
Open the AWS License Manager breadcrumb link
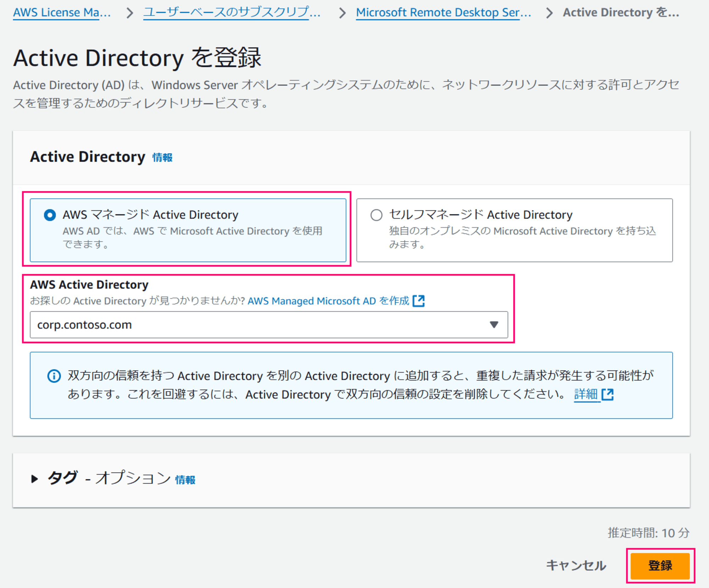pyautogui.click(x=62, y=12)
